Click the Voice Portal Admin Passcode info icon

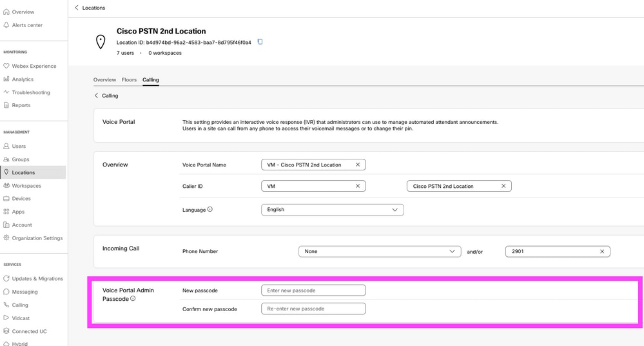[133, 299]
